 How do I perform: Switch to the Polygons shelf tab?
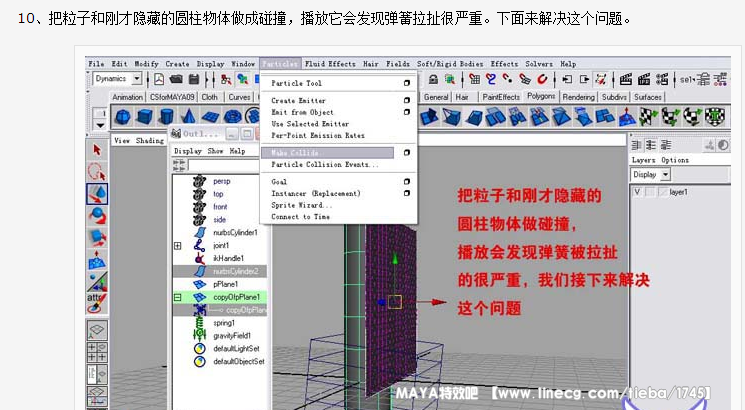[x=541, y=96]
